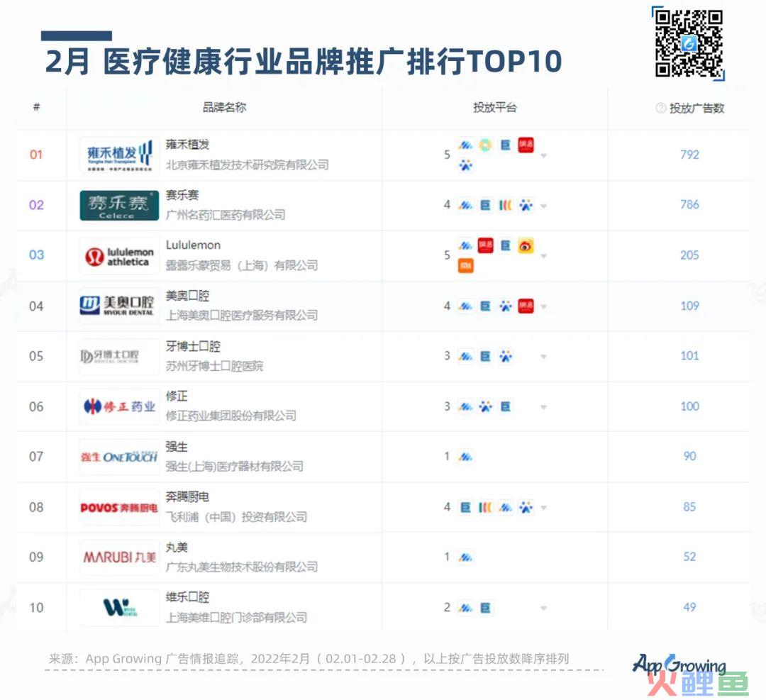Click the blue 巨 icon in 牙博士口腔 row
This screenshot has height=700, width=766.
[485, 357]
